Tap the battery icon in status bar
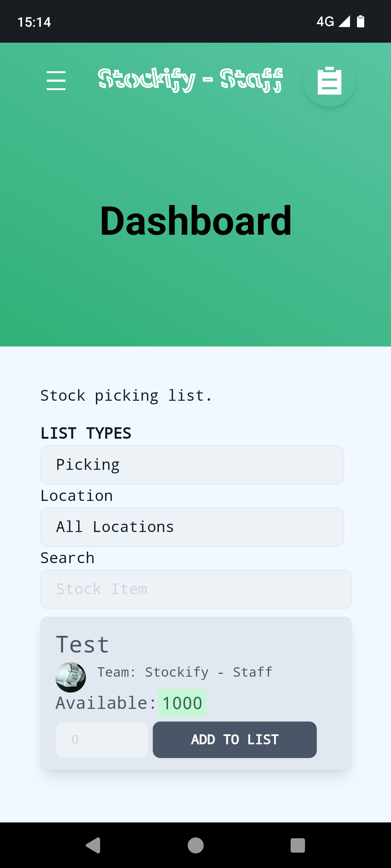This screenshot has width=391, height=868. [360, 22]
